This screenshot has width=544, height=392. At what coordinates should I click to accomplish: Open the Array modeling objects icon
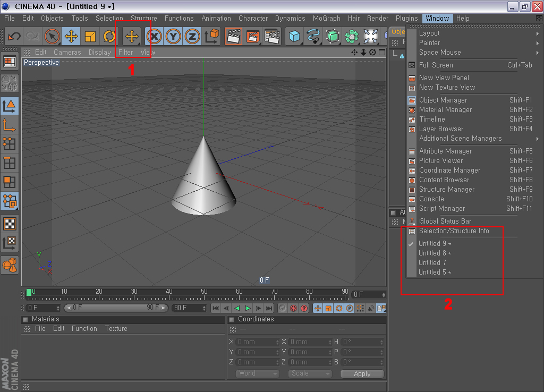[x=352, y=36]
